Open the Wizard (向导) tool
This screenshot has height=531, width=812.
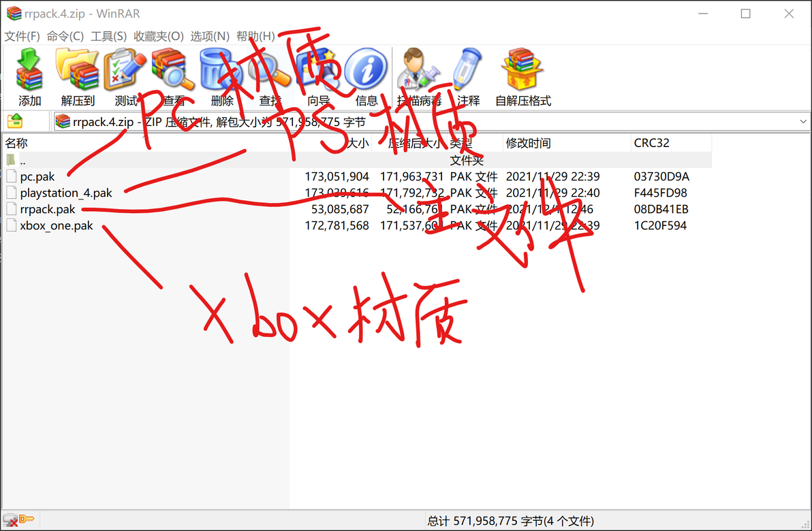317,70
